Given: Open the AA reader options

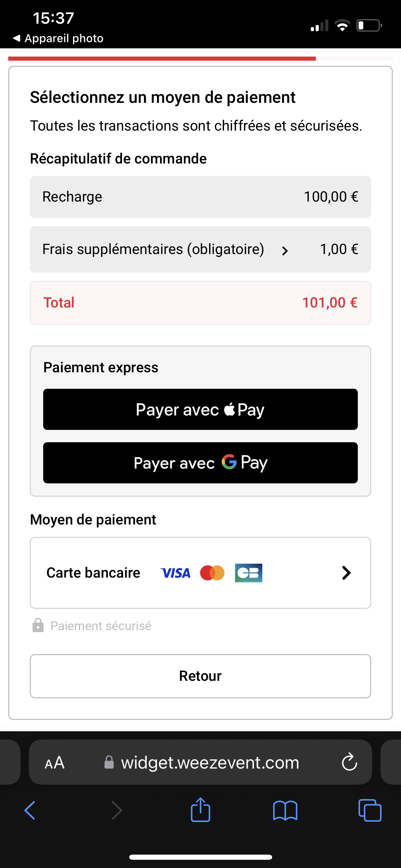Looking at the screenshot, I should (54, 763).
